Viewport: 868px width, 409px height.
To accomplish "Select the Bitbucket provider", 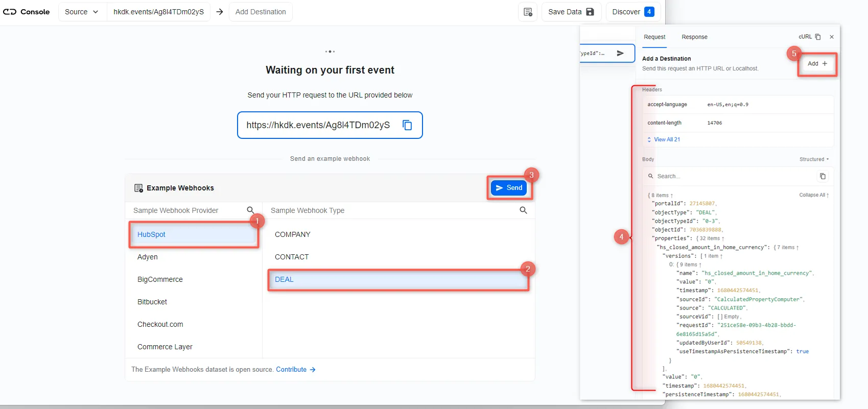I will [x=194, y=302].
